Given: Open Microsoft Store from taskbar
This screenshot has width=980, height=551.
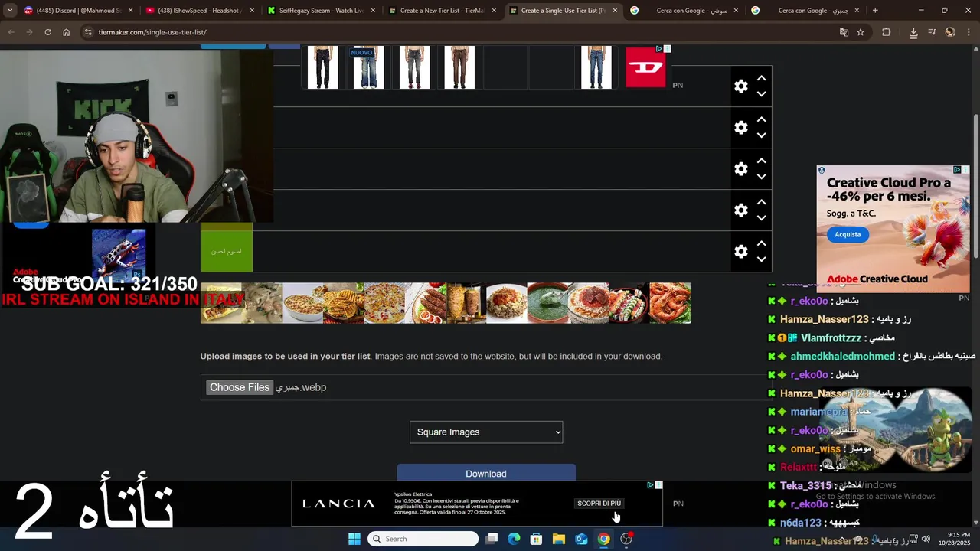Looking at the screenshot, I should click(536, 539).
